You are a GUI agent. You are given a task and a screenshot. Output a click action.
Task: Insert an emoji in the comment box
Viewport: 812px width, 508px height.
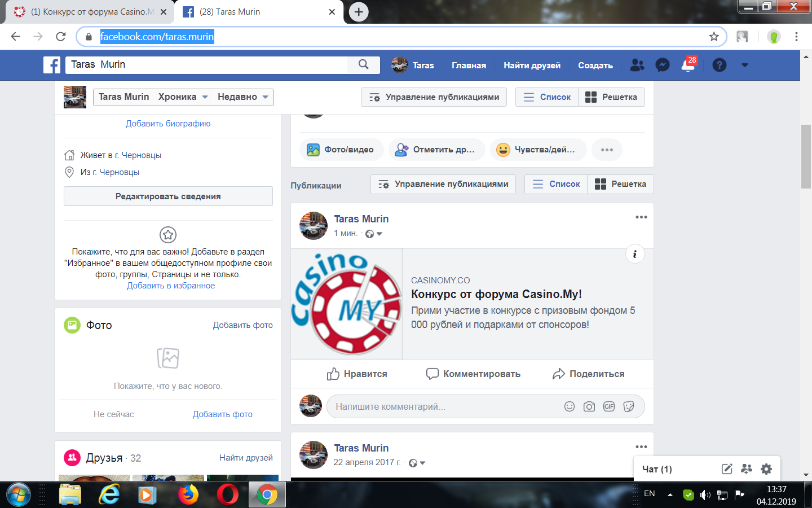click(x=569, y=406)
